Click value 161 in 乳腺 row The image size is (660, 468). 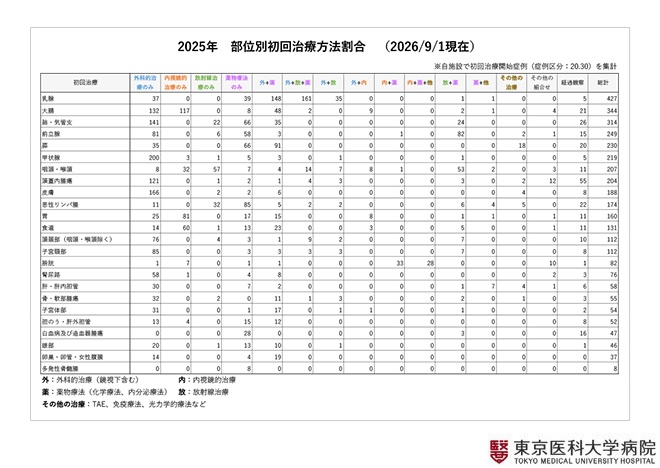click(306, 98)
